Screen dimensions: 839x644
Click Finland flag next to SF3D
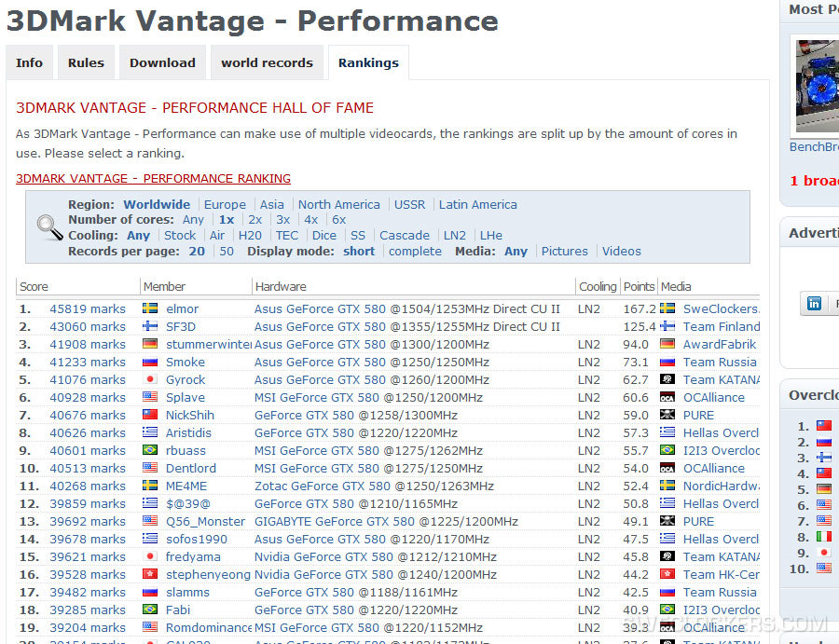[150, 326]
